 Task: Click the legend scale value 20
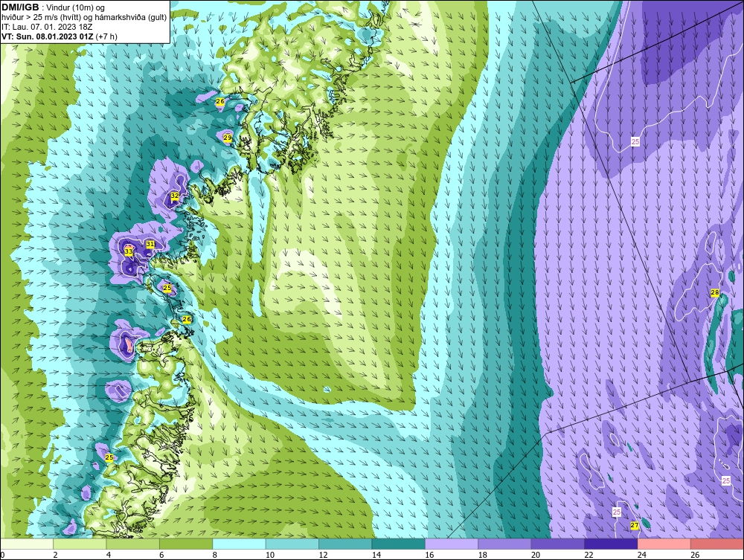coord(536,555)
